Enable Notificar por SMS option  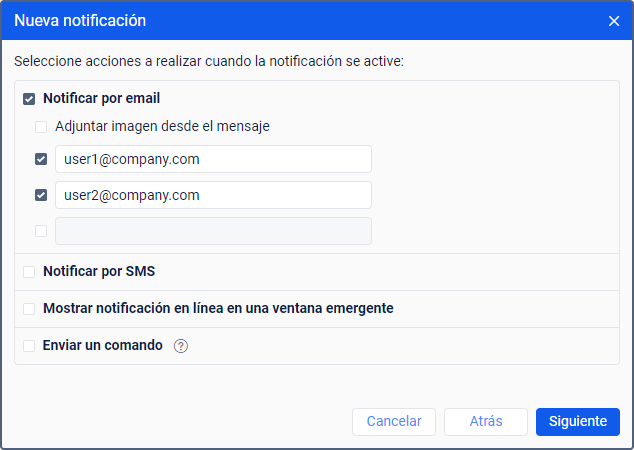pyautogui.click(x=29, y=272)
